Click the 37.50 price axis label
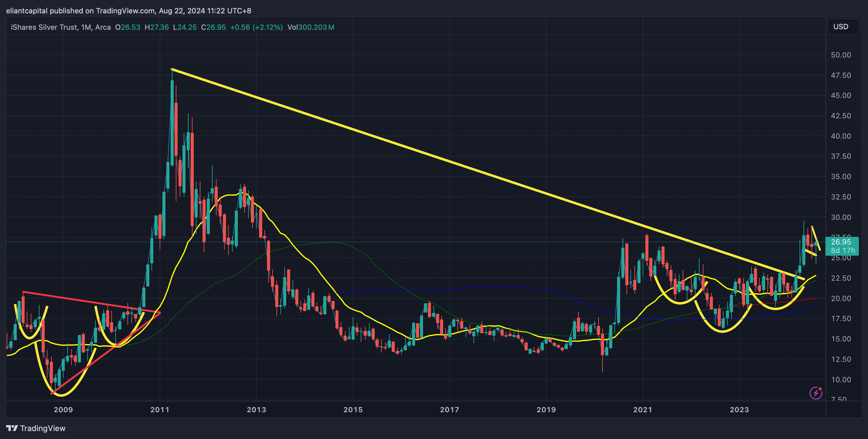Image resolution: width=868 pixels, height=439 pixels. click(x=841, y=156)
